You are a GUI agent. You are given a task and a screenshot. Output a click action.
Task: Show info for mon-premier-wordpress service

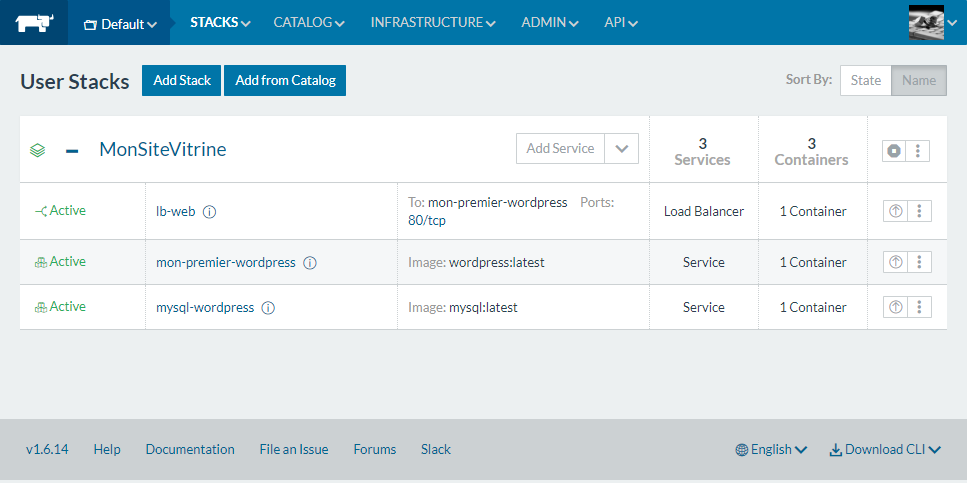click(310, 263)
